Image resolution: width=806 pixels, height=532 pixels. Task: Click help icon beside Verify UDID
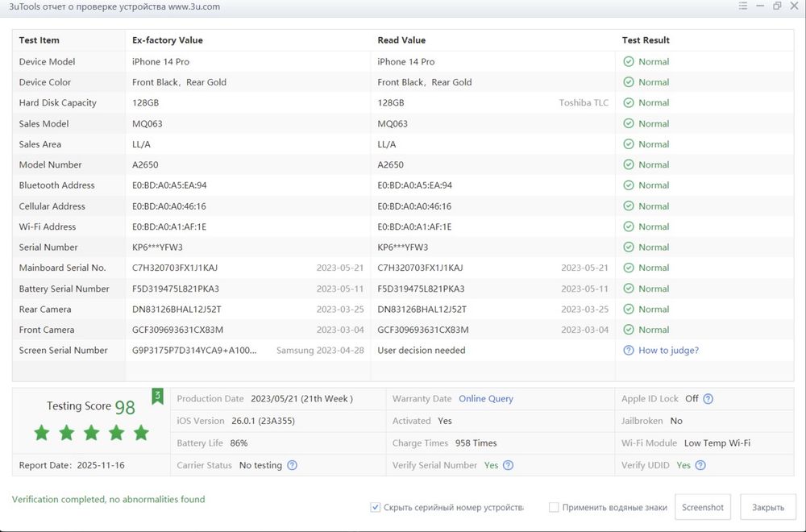click(x=701, y=465)
